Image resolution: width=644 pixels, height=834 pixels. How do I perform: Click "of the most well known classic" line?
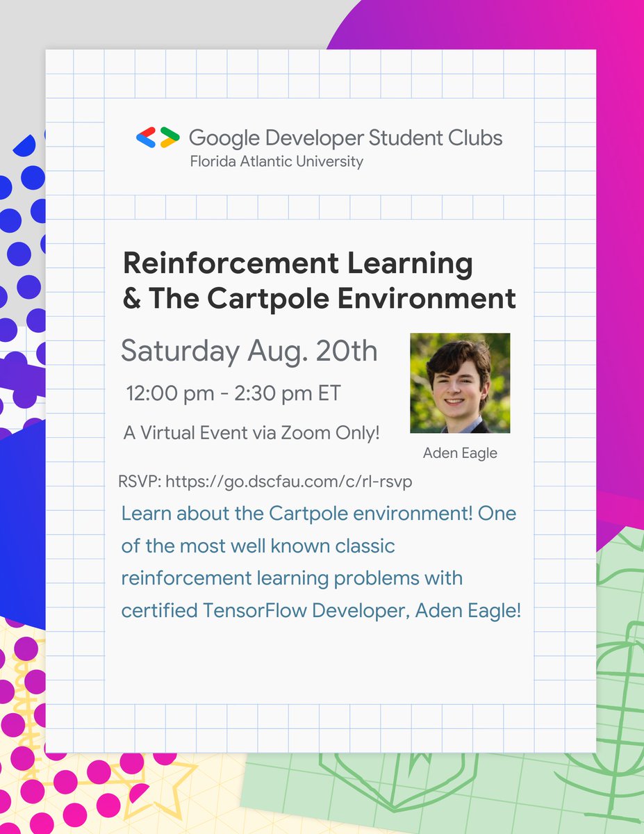258,547
